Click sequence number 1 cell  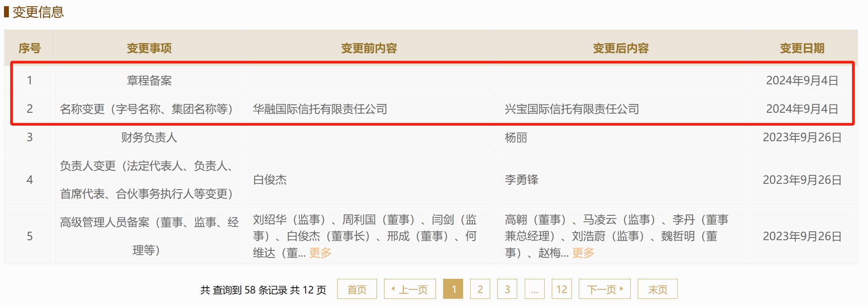tap(30, 80)
